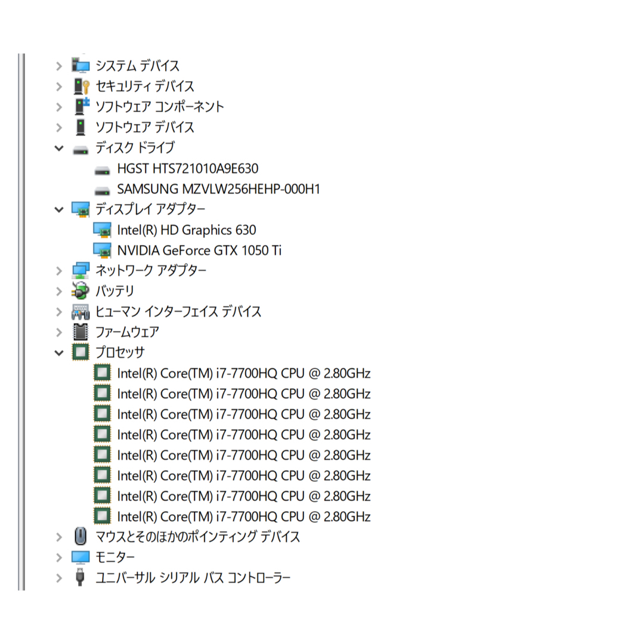644x644 pixels.
Task: Click the ソフトウェア デバイス icon
Action: click(81, 127)
